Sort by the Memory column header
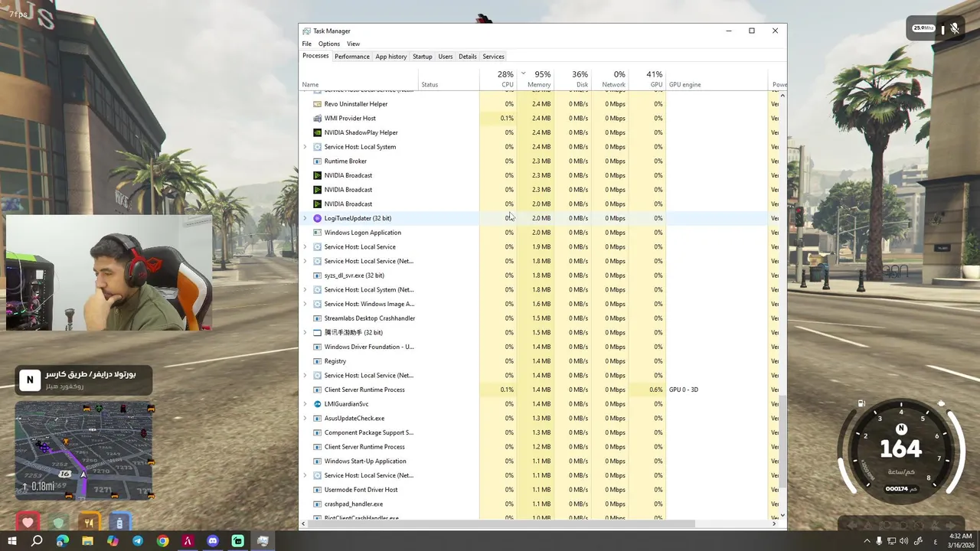Screen dimensions: 980x551 (x=536, y=80)
